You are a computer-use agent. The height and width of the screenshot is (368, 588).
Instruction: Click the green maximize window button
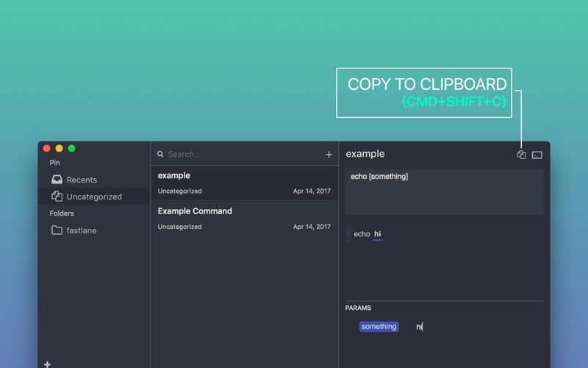(71, 149)
